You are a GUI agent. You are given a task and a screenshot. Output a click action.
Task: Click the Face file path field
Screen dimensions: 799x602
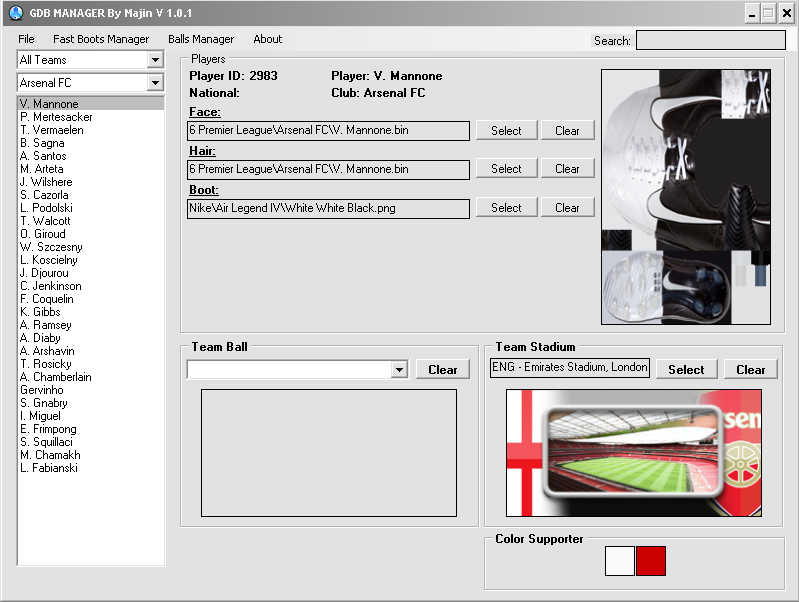[328, 130]
